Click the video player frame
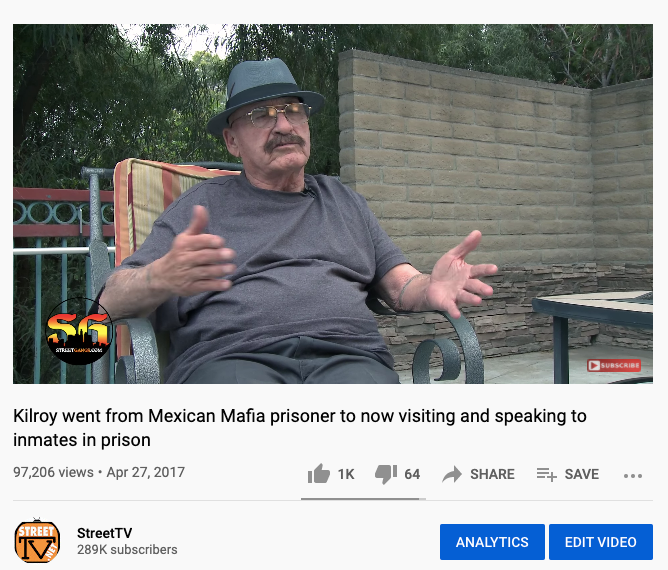 333,204
